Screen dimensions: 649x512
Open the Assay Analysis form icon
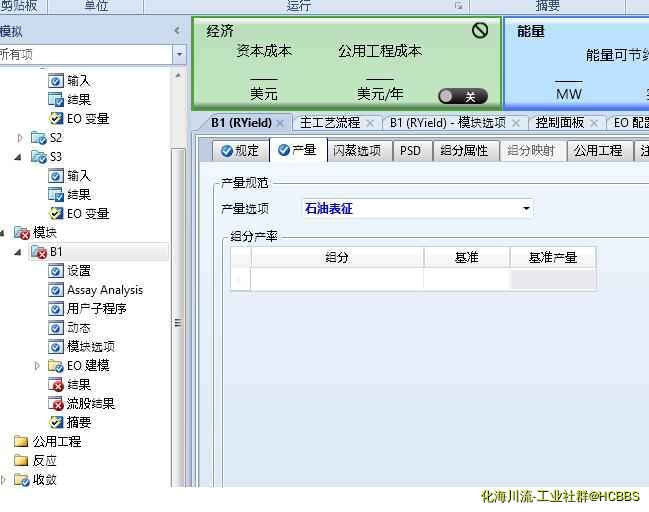coord(57,290)
